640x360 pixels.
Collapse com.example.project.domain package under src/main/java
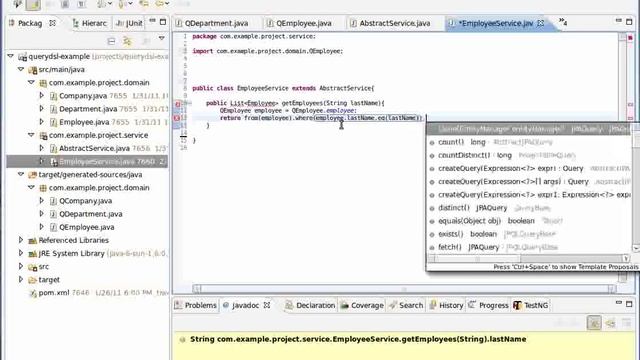click(31, 82)
